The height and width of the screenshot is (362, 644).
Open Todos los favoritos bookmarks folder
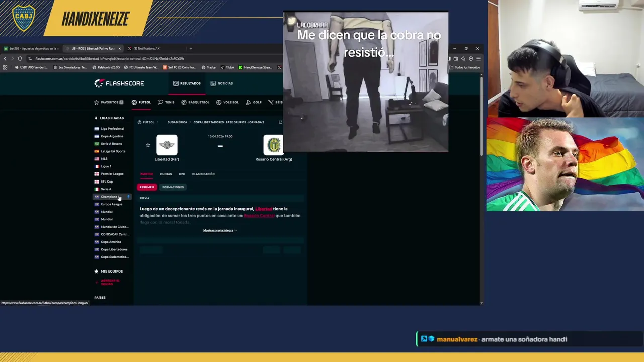[x=464, y=67]
